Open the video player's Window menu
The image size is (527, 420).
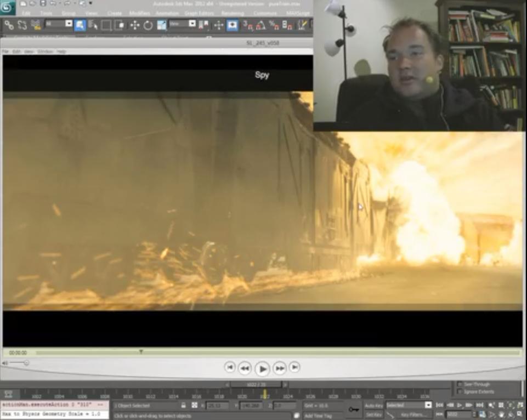click(45, 52)
